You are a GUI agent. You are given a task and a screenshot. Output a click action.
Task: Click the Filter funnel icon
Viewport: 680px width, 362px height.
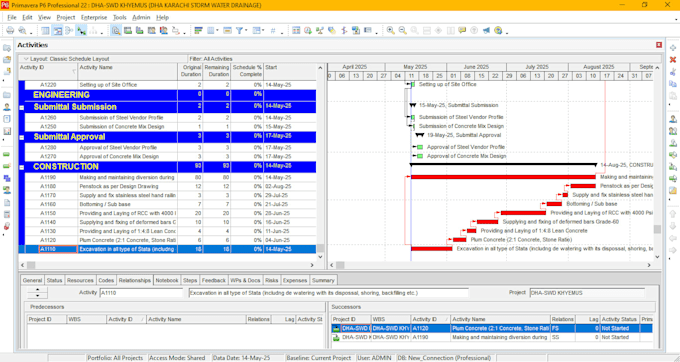(239, 30)
